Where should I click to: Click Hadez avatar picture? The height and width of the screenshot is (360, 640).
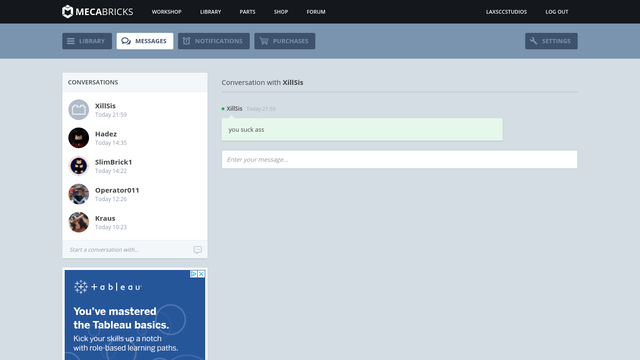coord(78,138)
